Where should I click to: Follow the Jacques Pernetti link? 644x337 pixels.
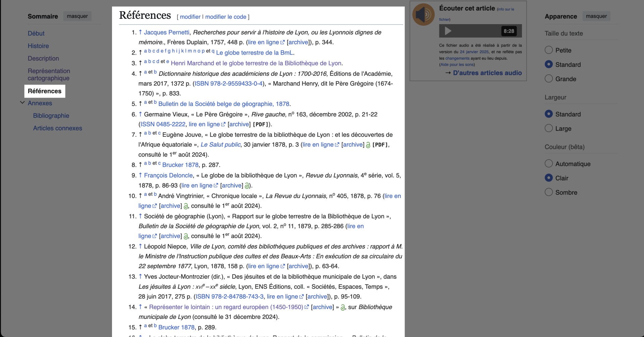[166, 32]
